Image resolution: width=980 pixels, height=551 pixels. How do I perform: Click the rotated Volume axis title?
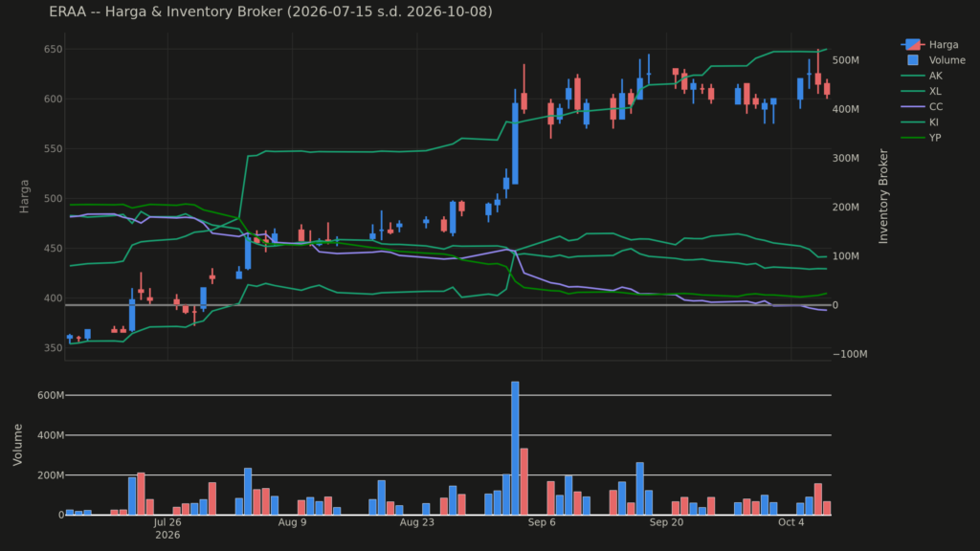(x=17, y=444)
